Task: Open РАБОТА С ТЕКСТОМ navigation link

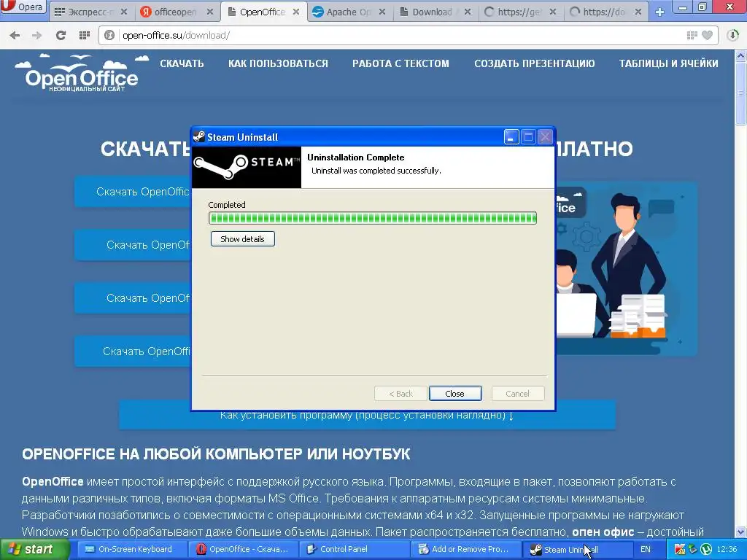Action: [x=400, y=63]
